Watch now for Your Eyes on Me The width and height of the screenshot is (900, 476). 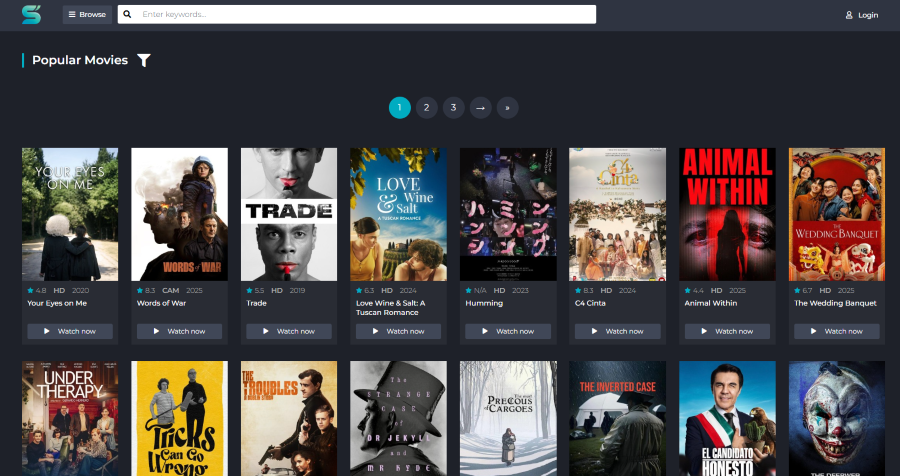(70, 331)
